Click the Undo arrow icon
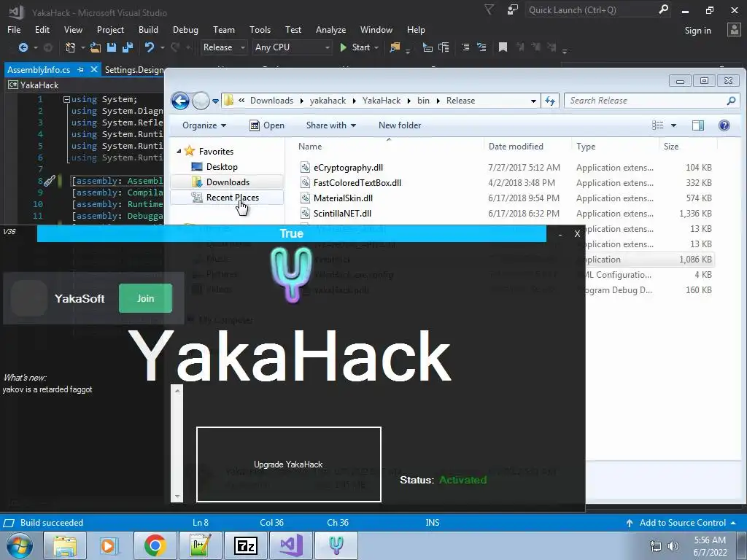This screenshot has width=747, height=560. click(149, 47)
